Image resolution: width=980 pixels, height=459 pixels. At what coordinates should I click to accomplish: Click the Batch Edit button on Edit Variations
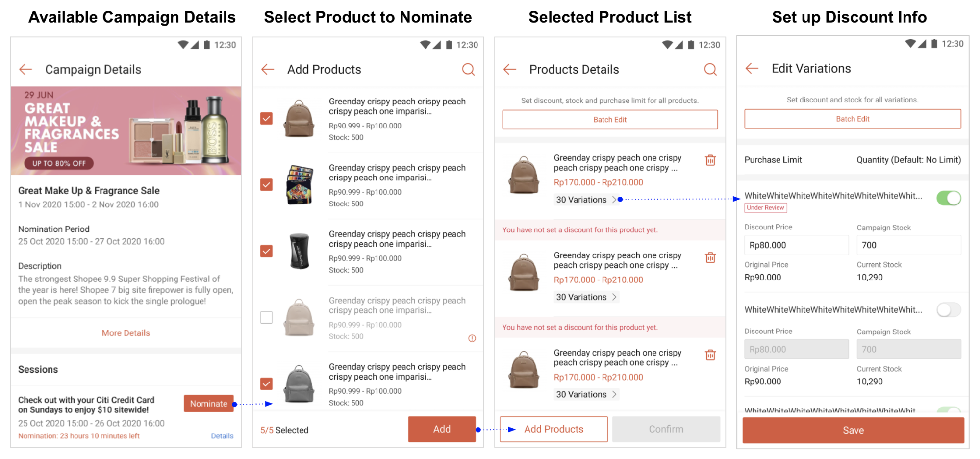[x=853, y=119]
